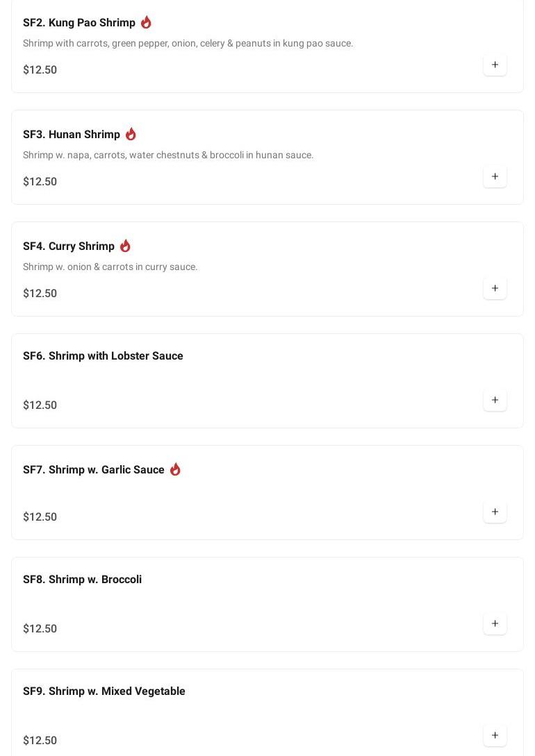Select the SF4. Curry Shrimp title
535x756 pixels.
pos(69,246)
